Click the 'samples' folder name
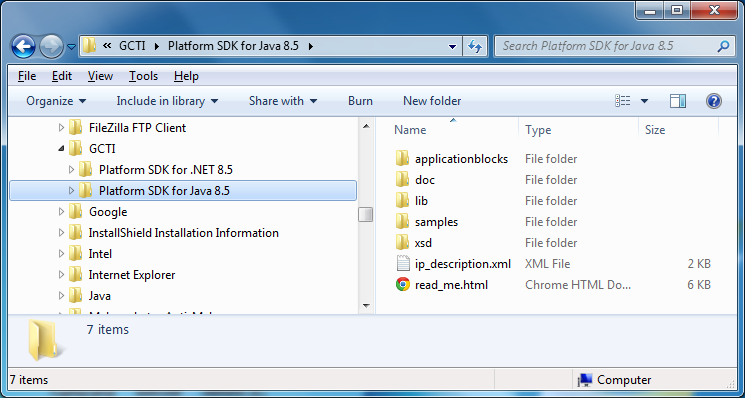The height and width of the screenshot is (398, 745). click(x=436, y=222)
